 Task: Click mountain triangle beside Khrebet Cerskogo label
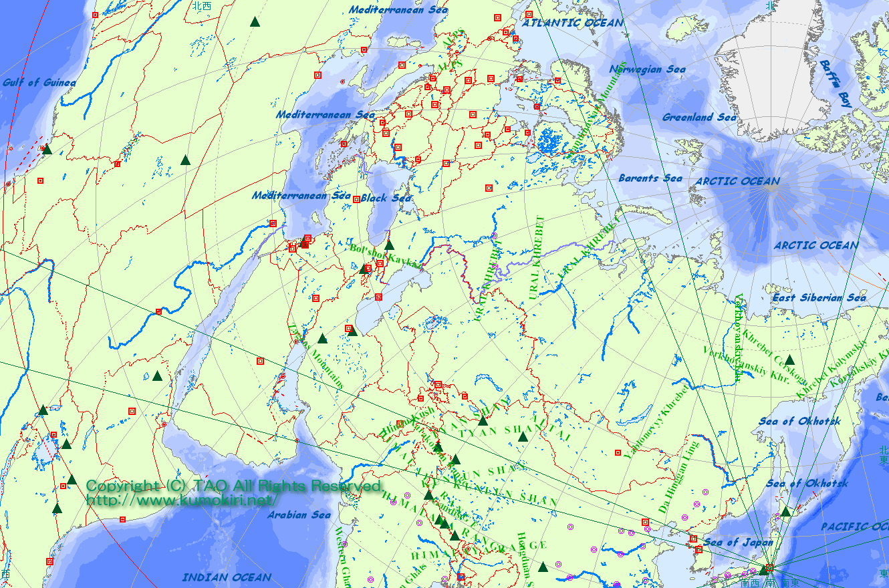click(789, 359)
